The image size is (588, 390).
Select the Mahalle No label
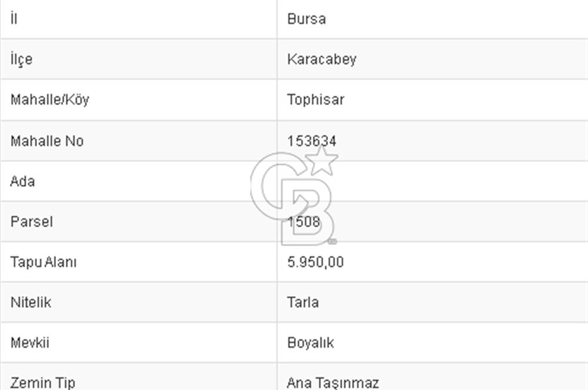(47, 141)
